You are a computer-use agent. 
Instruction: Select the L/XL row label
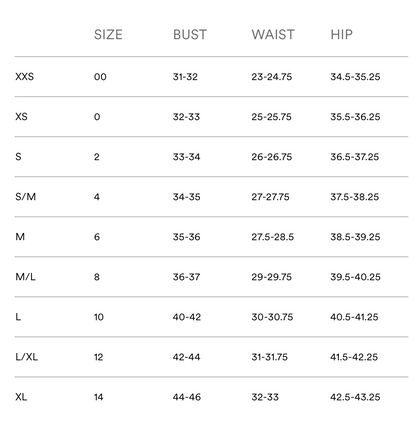(27, 357)
